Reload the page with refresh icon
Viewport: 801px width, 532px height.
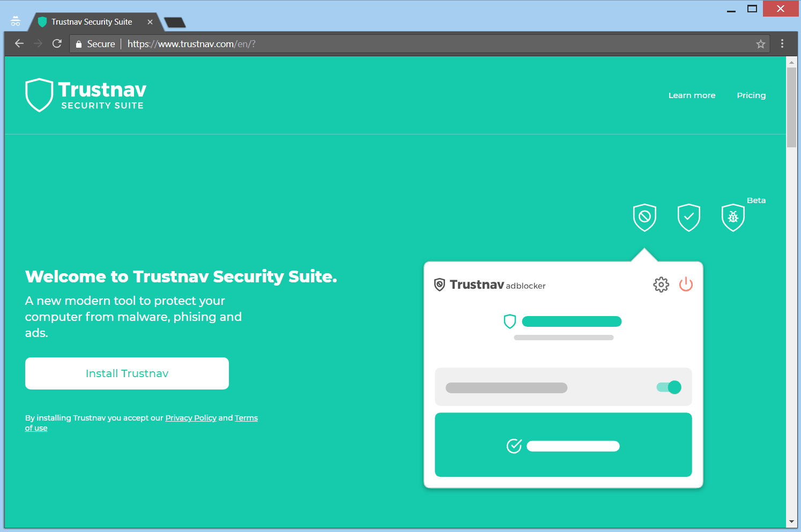coord(57,43)
